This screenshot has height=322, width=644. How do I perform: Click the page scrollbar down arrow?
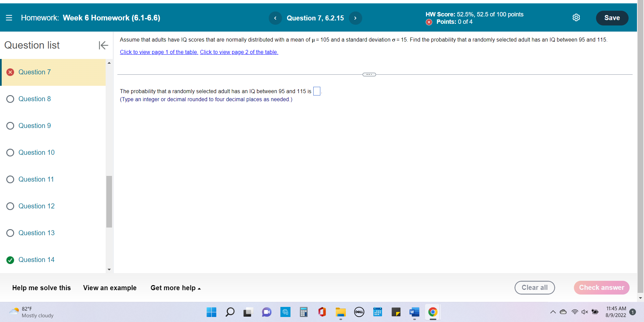point(640,298)
